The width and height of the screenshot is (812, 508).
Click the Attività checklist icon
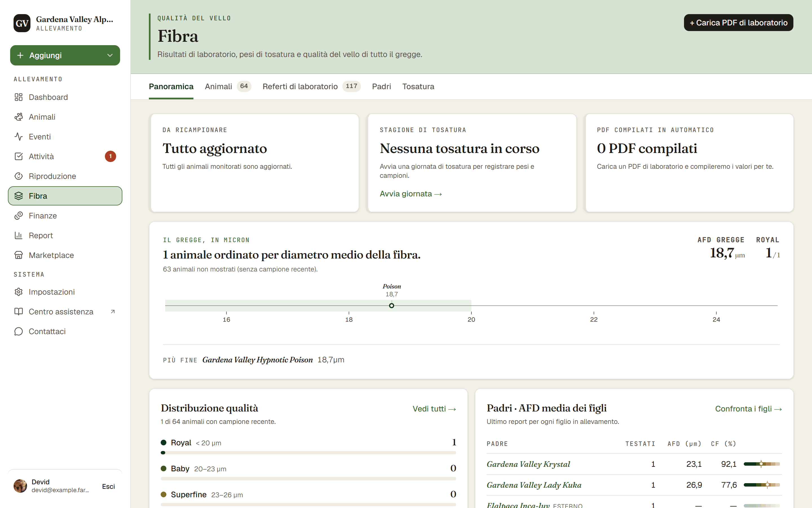[18, 157]
